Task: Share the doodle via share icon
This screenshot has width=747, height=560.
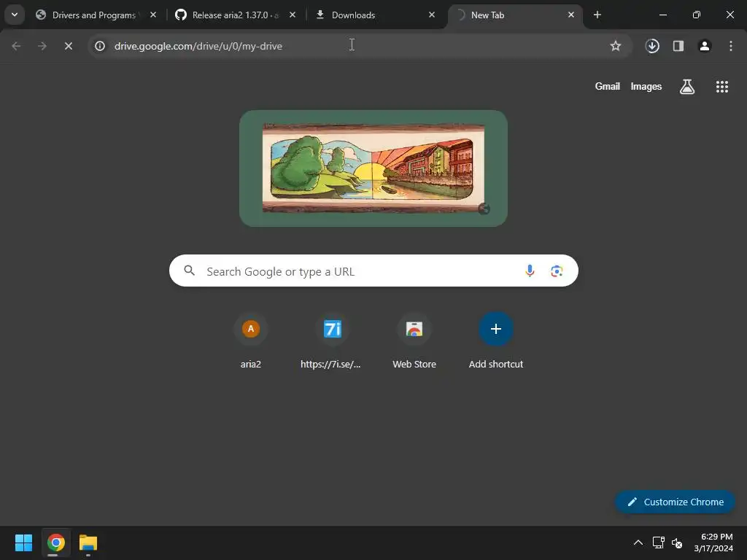Action: point(484,209)
